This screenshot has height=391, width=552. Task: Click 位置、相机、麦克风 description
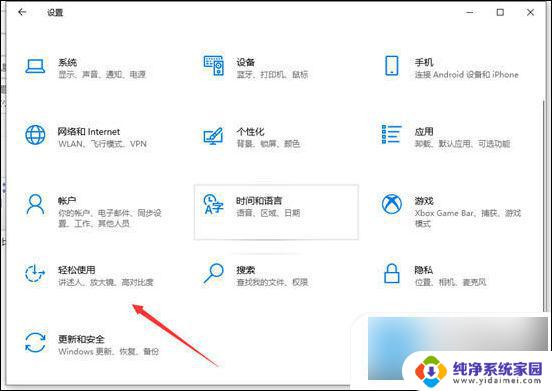point(450,282)
